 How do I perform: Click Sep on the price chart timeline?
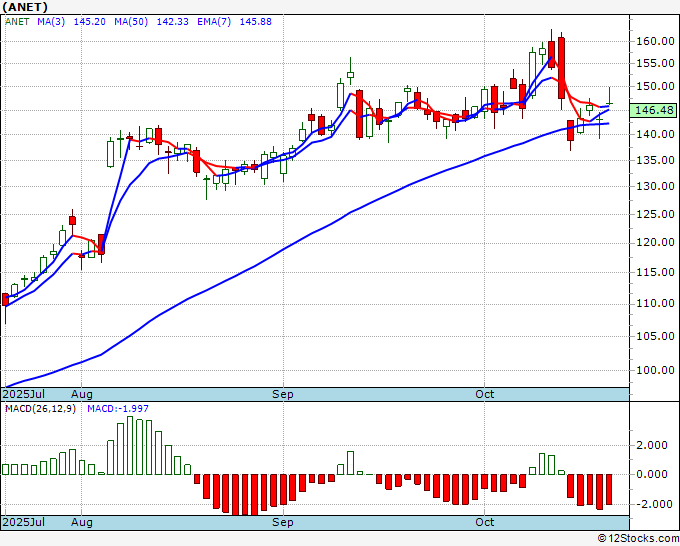coord(283,394)
